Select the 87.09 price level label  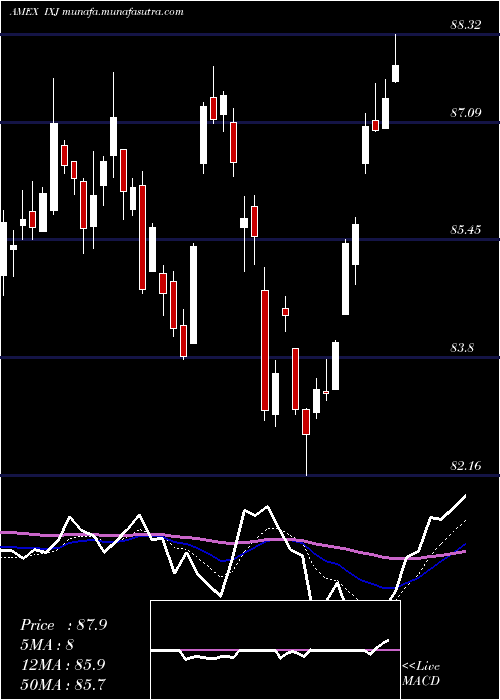click(466, 112)
